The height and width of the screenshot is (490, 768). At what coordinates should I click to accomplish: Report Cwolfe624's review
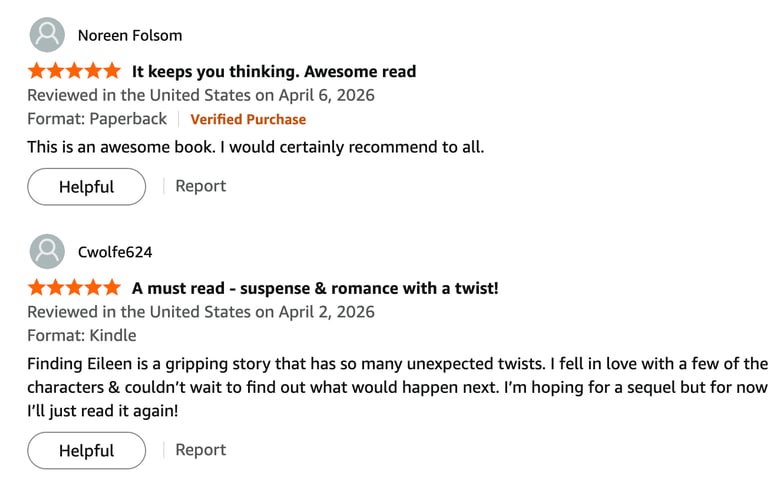[200, 450]
